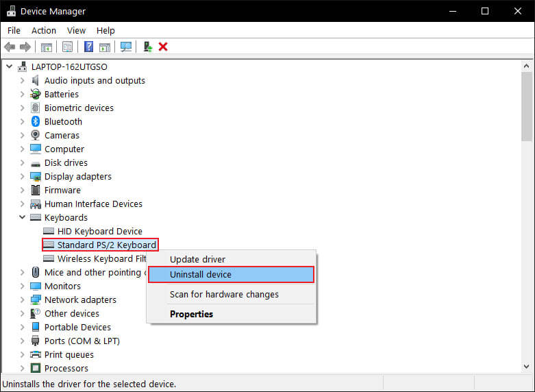Click the vertical scrollbar thumb
535x392 pixels.
point(527,106)
